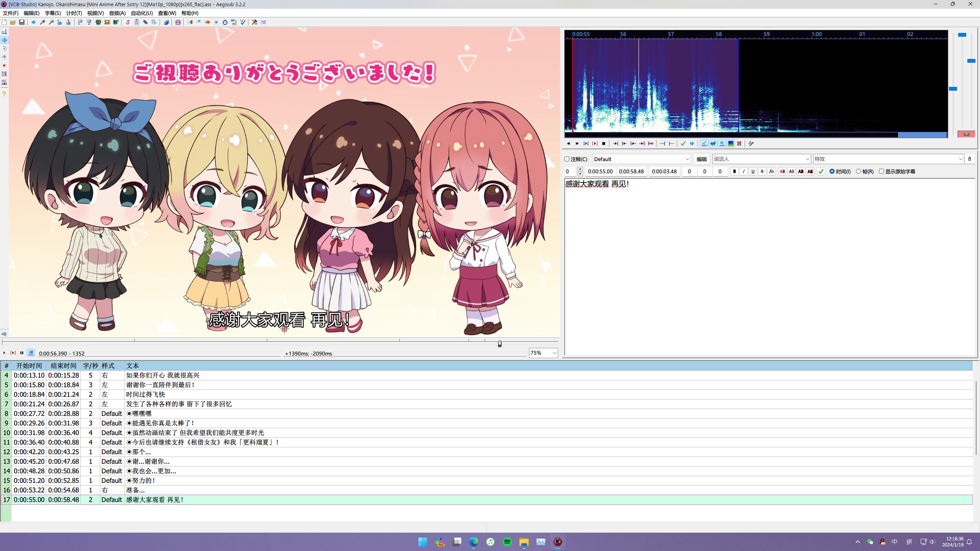This screenshot has height=551, width=980.
Task: Toggle auto-commit in audio toolbar
Action: click(704, 143)
